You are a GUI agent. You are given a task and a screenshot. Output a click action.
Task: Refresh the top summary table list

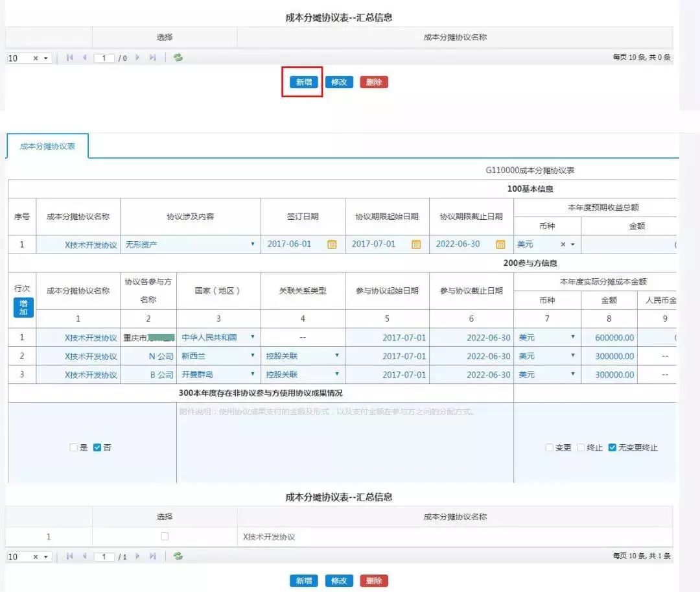[x=178, y=58]
